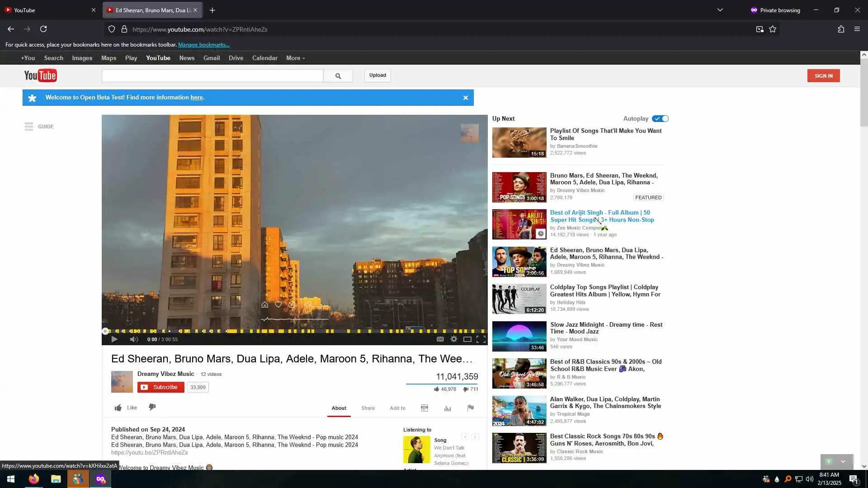
Task: Enter fullscreen mode on video player
Action: pyautogui.click(x=481, y=339)
